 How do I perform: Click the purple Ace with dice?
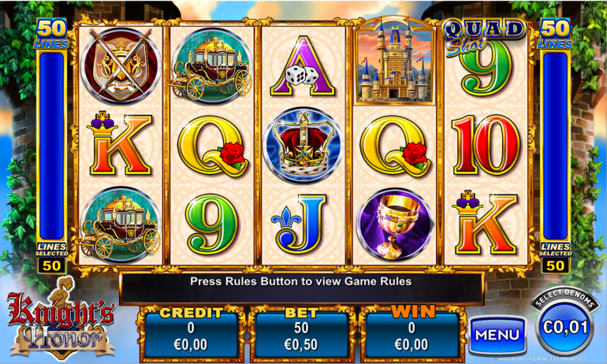click(x=303, y=66)
